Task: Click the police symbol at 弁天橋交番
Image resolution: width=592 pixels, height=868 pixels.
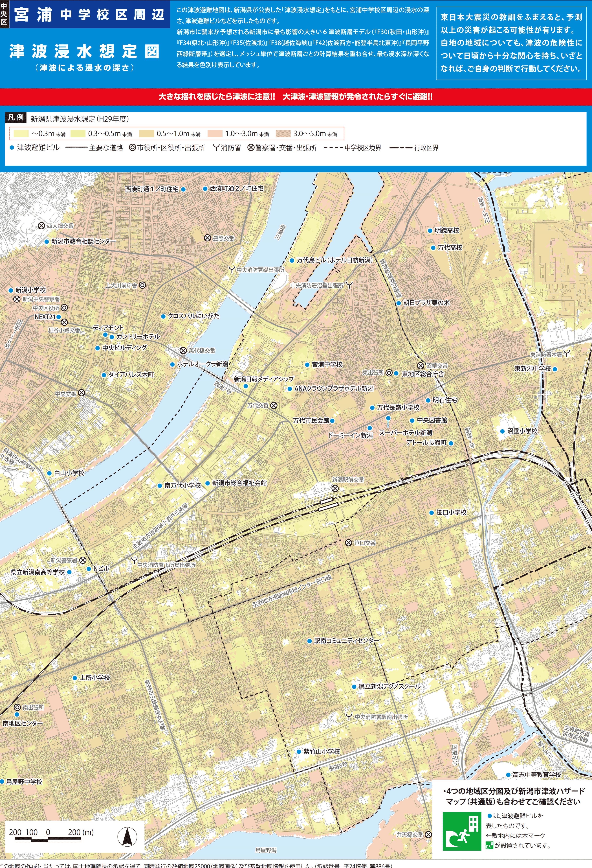Action: pos(428,834)
